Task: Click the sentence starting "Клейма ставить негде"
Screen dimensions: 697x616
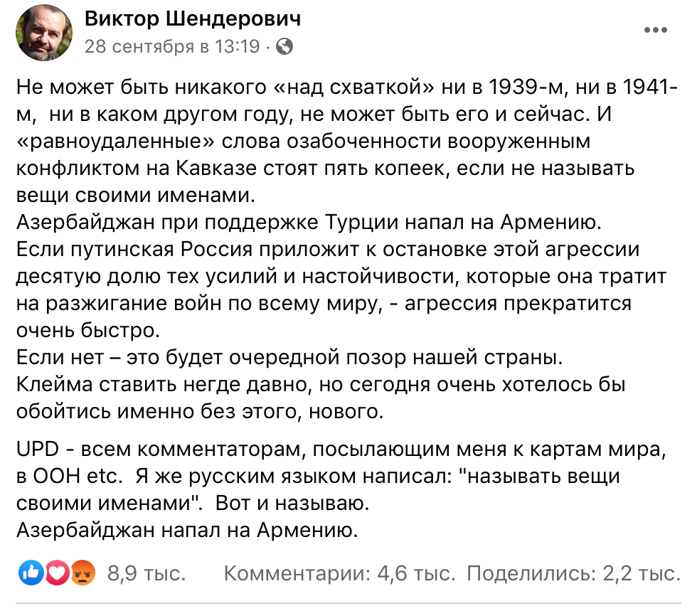Action: [321, 398]
